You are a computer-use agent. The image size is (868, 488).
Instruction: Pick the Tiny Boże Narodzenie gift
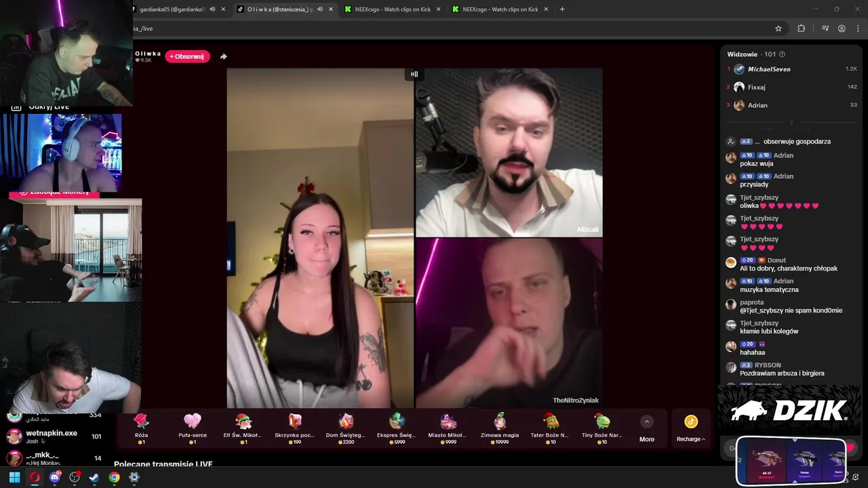tap(601, 428)
